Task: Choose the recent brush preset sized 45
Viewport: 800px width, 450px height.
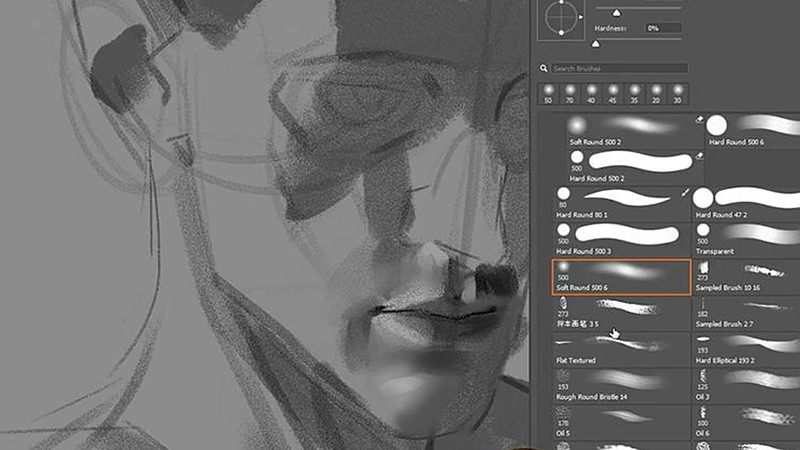Action: 614,91
